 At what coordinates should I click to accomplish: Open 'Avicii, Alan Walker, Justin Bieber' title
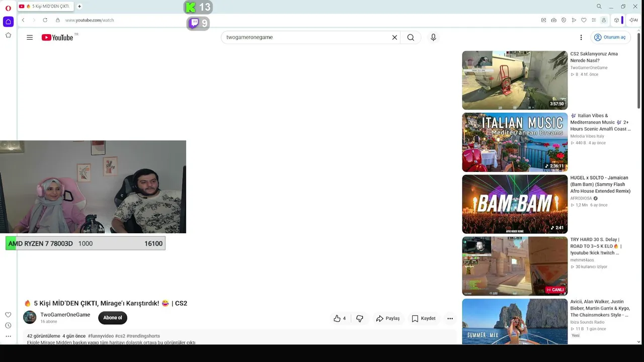pyautogui.click(x=600, y=308)
